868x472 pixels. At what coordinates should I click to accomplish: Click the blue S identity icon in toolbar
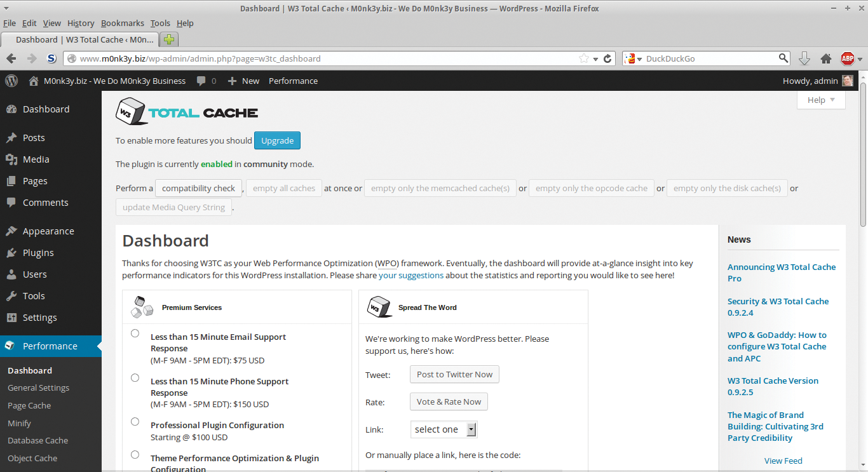51,58
